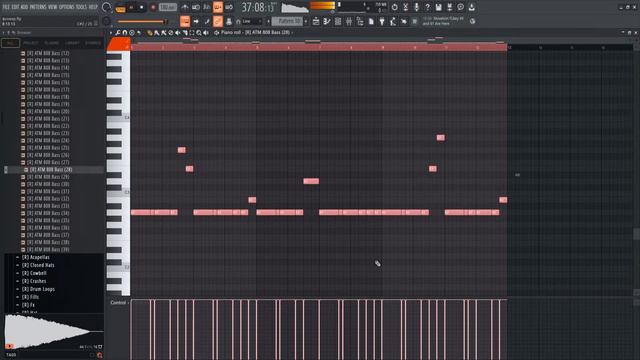Toggle the arrow step icon in second toolbar row
The image size is (640, 360).
tap(196, 21)
